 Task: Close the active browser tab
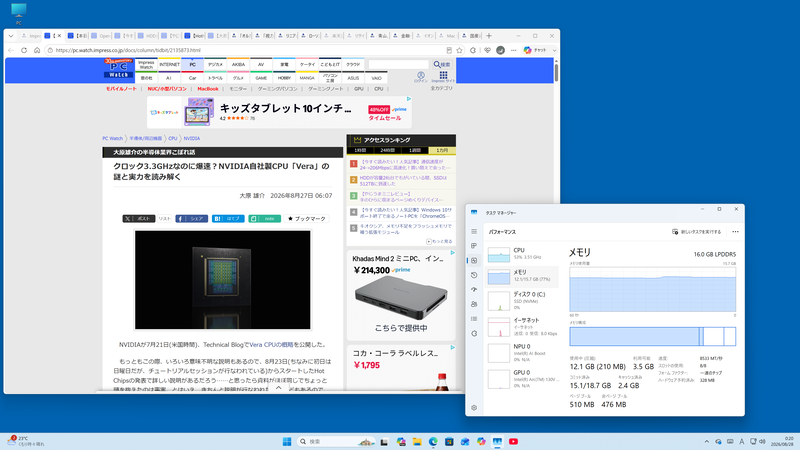[59, 36]
